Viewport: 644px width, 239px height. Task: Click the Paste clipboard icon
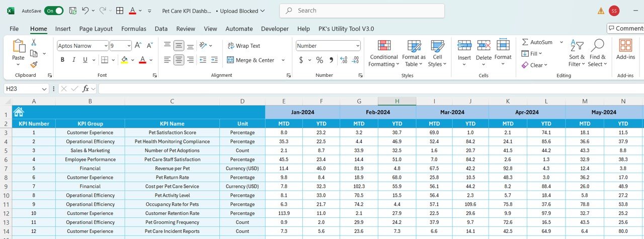[x=18, y=46]
